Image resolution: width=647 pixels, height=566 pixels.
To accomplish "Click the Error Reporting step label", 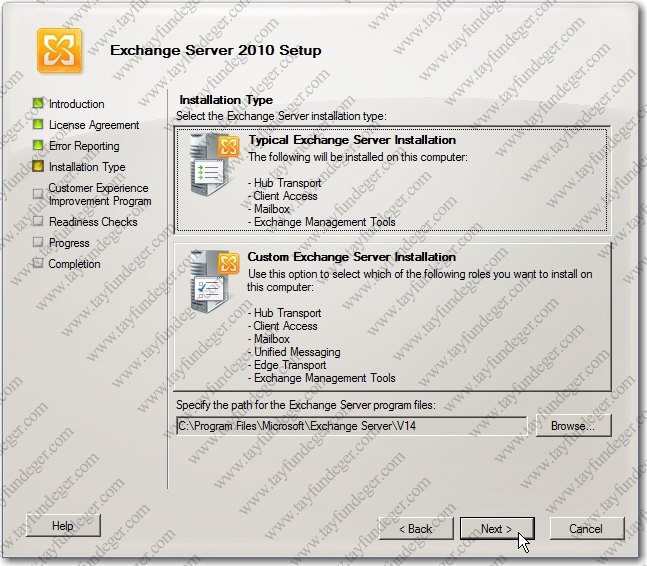I will point(84,146).
